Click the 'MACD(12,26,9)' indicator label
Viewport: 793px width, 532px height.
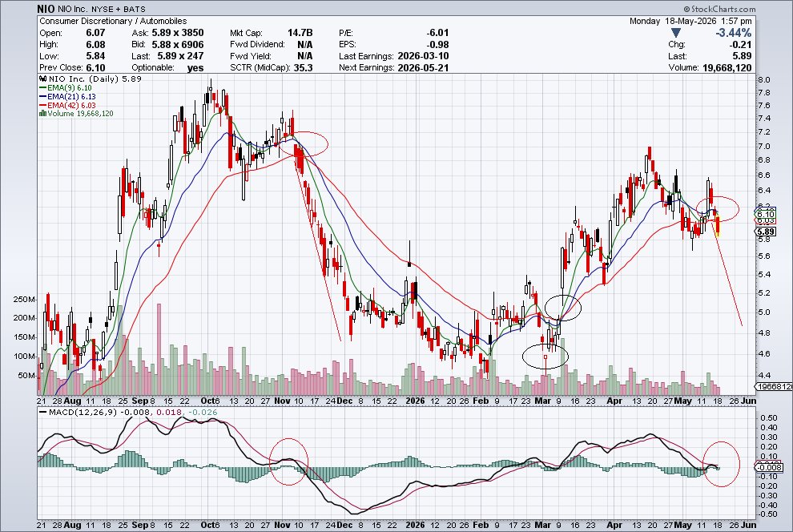coord(83,412)
